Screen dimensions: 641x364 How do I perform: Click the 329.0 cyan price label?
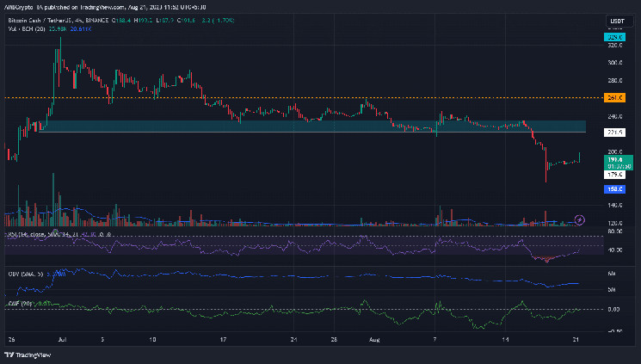[x=615, y=38]
